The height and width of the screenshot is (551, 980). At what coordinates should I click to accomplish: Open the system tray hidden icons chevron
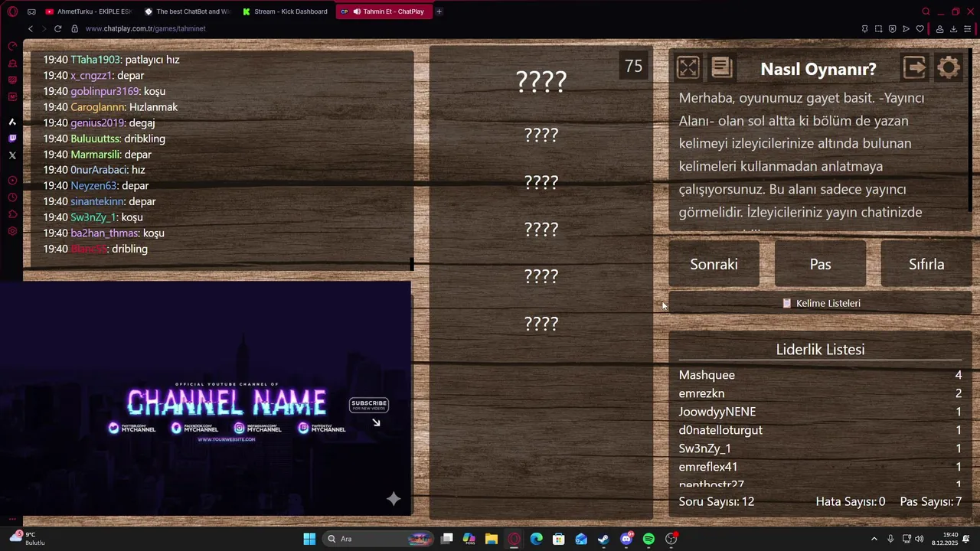pyautogui.click(x=874, y=539)
